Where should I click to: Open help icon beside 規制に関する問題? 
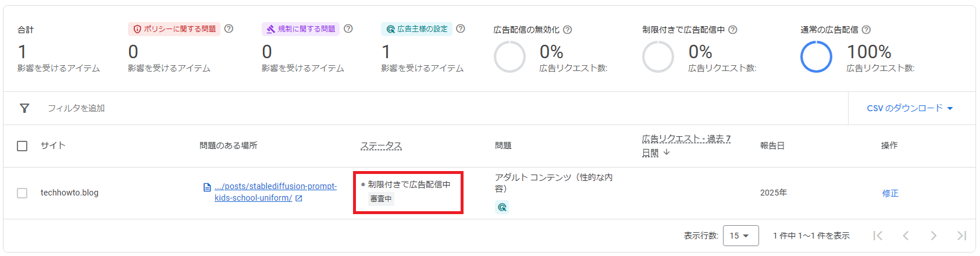(348, 29)
